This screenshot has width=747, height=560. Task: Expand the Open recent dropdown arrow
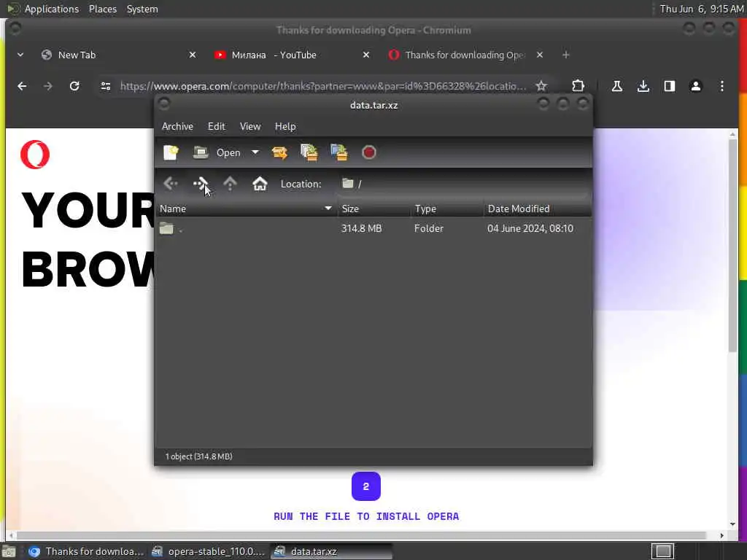pos(255,152)
